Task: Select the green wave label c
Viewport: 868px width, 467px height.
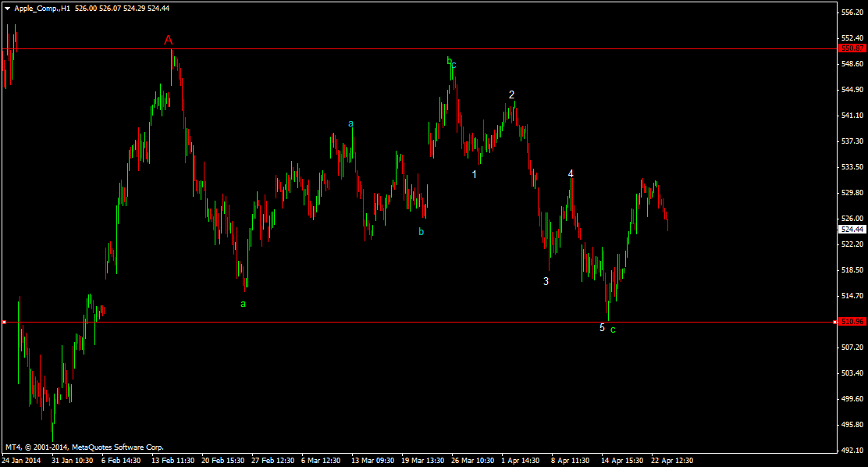Action: [613, 330]
